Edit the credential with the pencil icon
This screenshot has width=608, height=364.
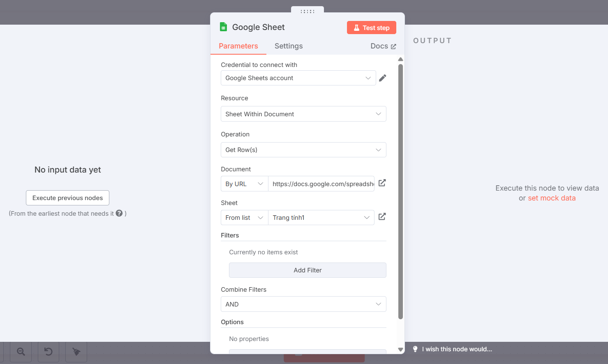[383, 78]
